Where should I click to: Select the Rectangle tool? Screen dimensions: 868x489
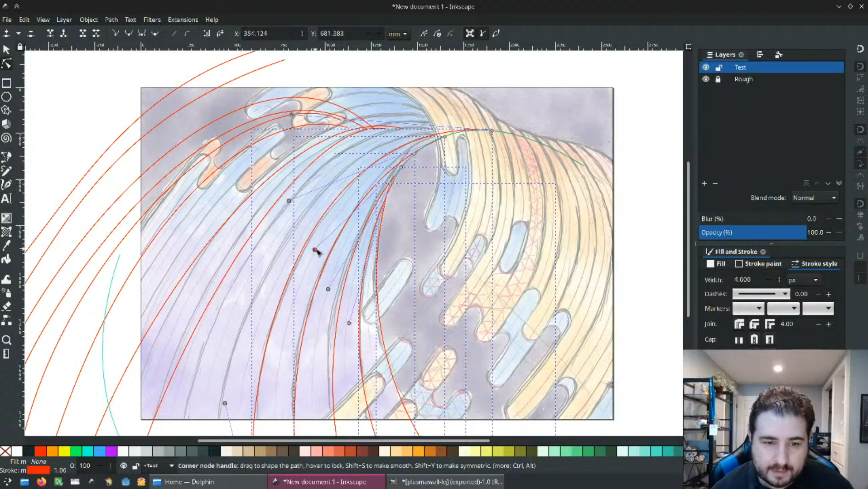(6, 83)
